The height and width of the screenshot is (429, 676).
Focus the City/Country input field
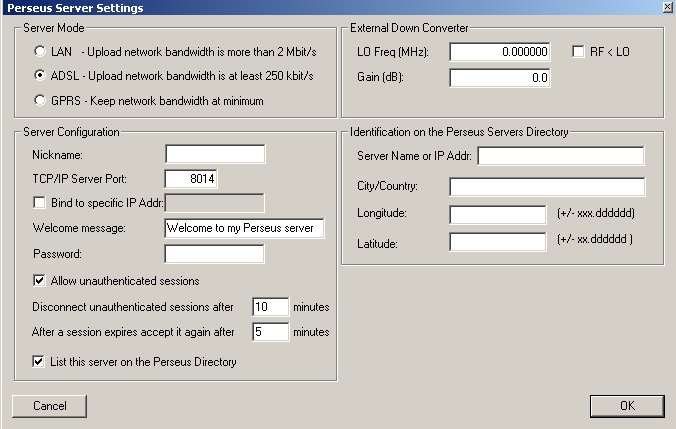[x=547, y=186]
